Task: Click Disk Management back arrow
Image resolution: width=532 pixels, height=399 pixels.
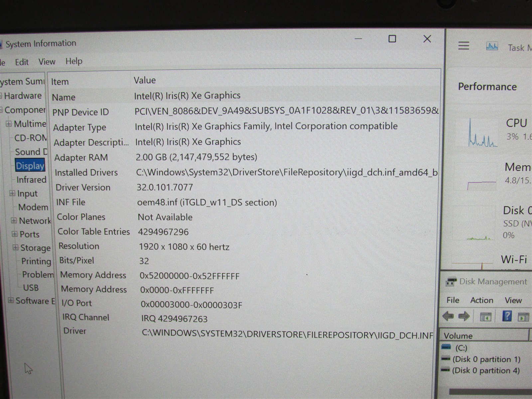Action: click(x=448, y=316)
